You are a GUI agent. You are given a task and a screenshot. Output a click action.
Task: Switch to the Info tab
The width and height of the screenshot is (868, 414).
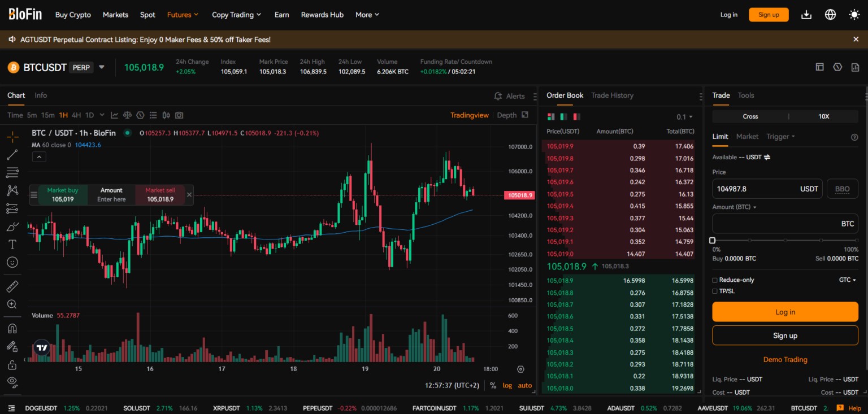coord(41,95)
